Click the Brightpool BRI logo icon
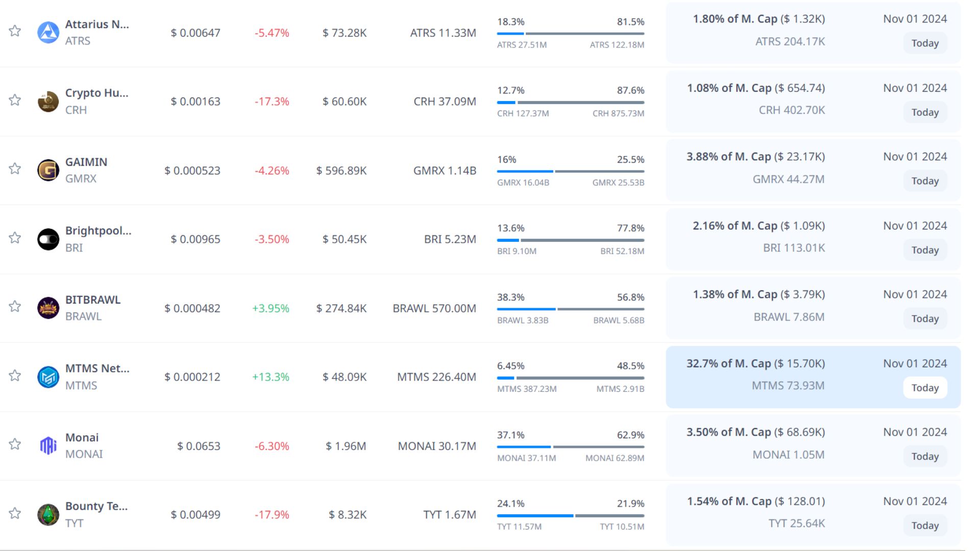Image resolution: width=980 pixels, height=551 pixels. point(48,239)
